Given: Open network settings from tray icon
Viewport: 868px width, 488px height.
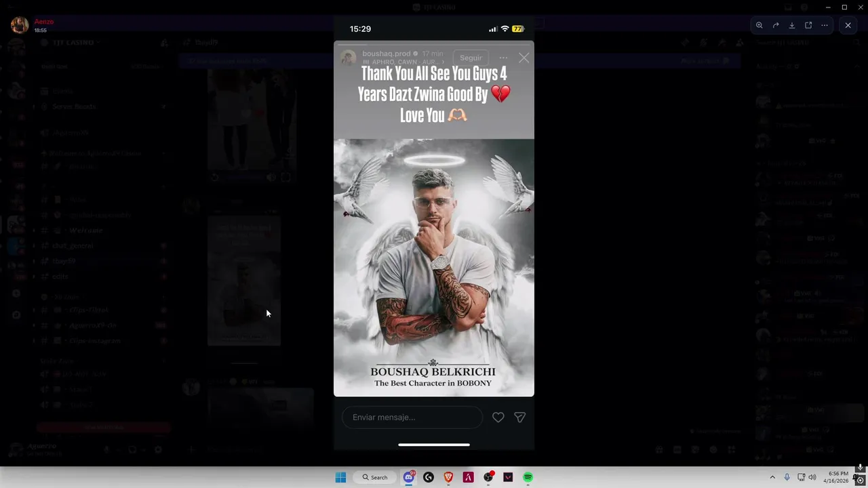Looking at the screenshot, I should click(801, 477).
